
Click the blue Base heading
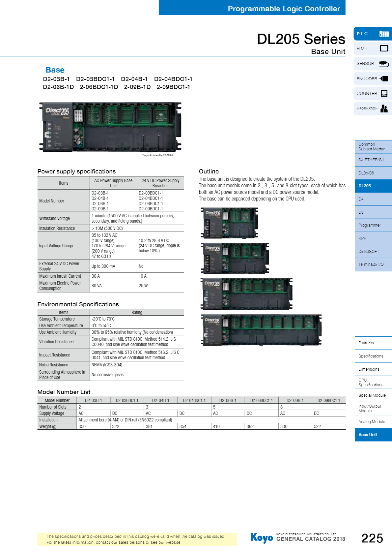(55, 70)
